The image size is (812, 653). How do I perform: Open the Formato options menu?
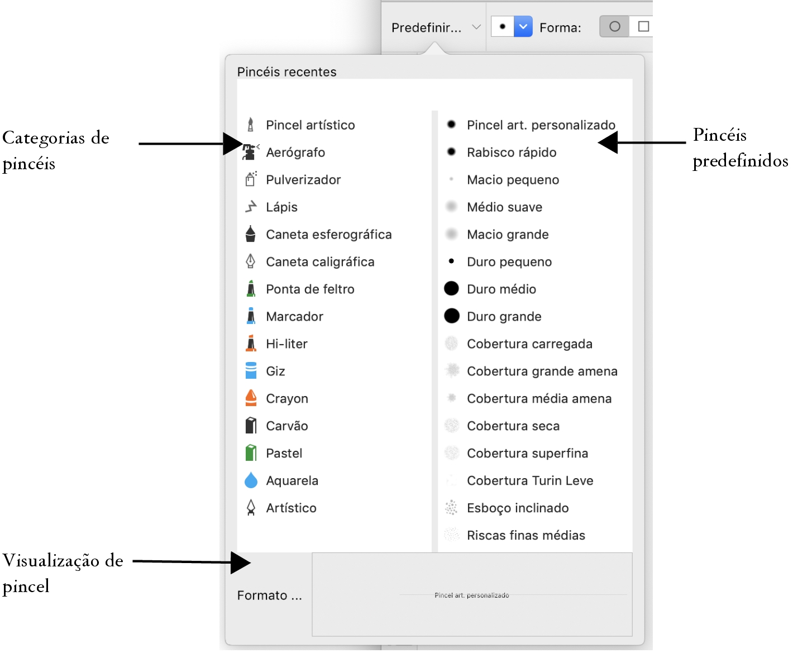(x=269, y=595)
